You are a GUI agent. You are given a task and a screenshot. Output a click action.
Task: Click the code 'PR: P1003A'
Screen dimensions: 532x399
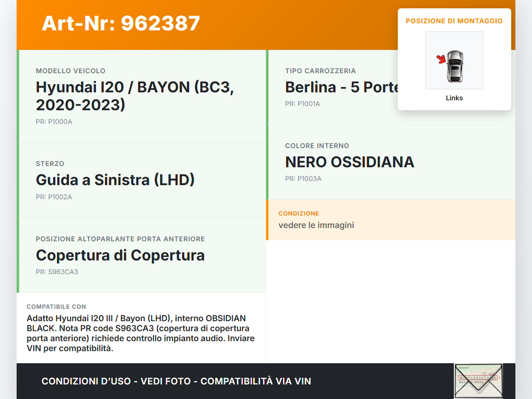click(x=303, y=178)
